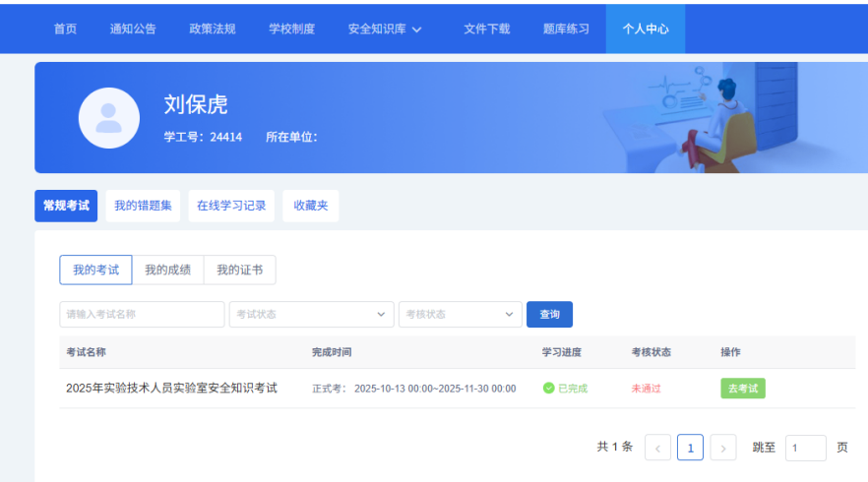Open the 我的错题集 tab
Image resolution: width=868 pixels, height=482 pixels.
[x=143, y=206]
